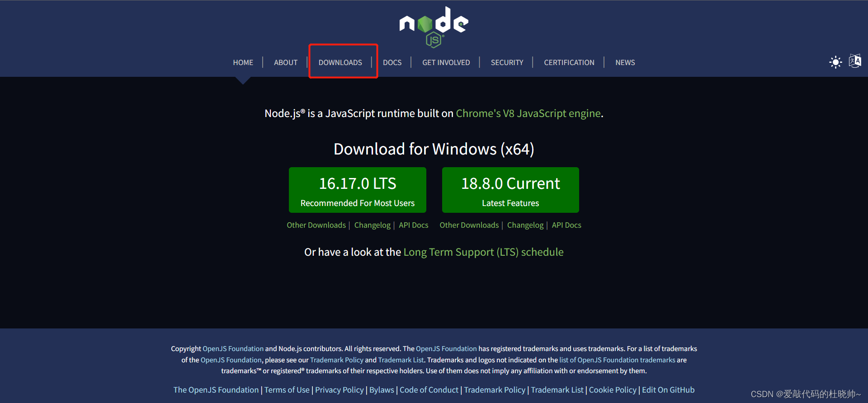
Task: Toggle dark/light theme sun icon
Action: [x=835, y=62]
